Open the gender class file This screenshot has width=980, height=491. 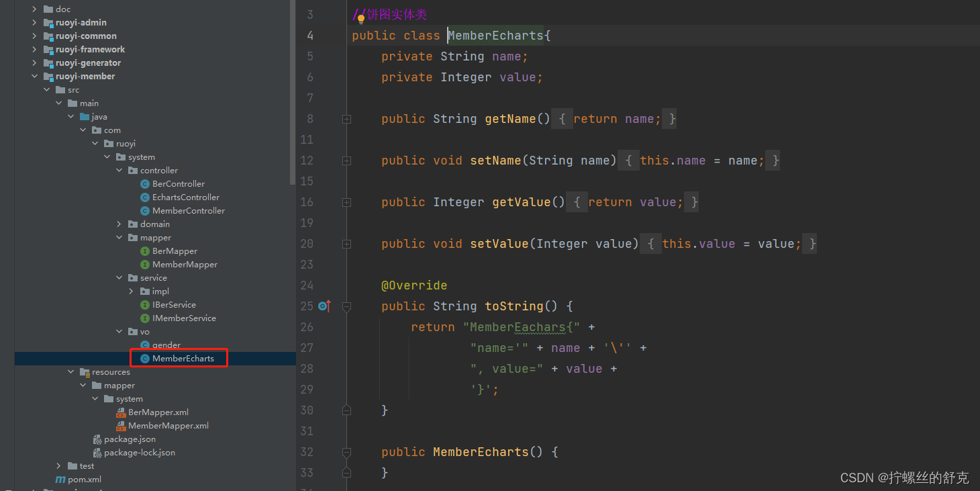pyautogui.click(x=166, y=345)
